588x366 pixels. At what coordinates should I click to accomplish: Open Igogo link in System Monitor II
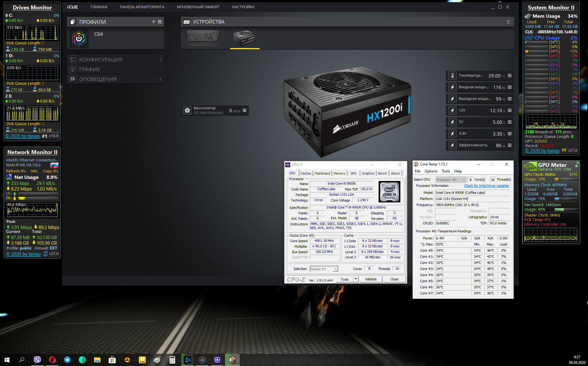pyautogui.click(x=542, y=151)
